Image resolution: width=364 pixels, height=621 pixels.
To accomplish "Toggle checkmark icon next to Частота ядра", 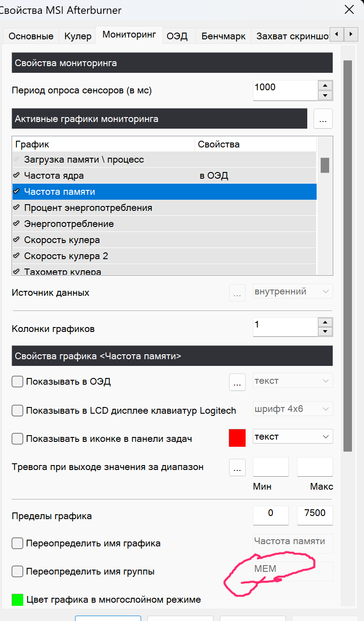I will click(17, 176).
